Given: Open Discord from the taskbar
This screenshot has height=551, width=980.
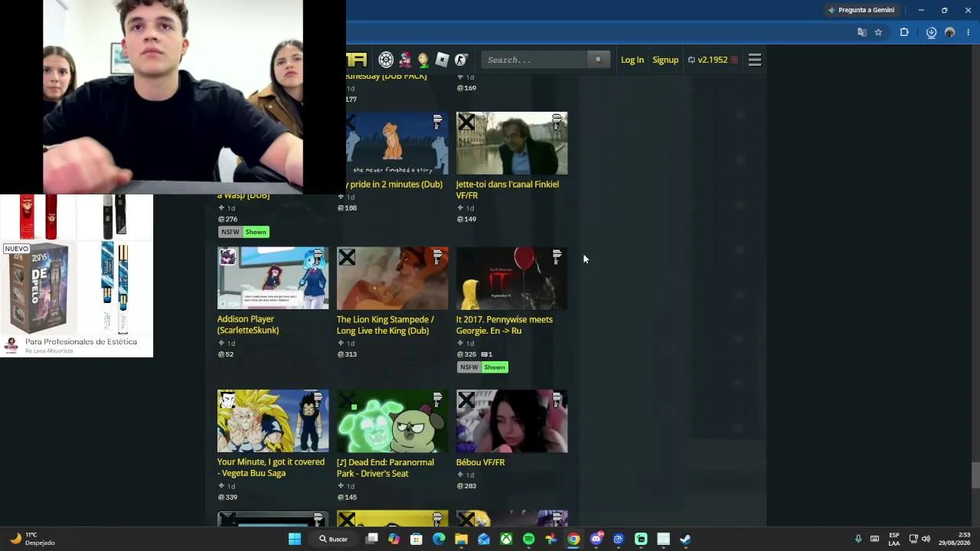Looking at the screenshot, I should pyautogui.click(x=596, y=540).
